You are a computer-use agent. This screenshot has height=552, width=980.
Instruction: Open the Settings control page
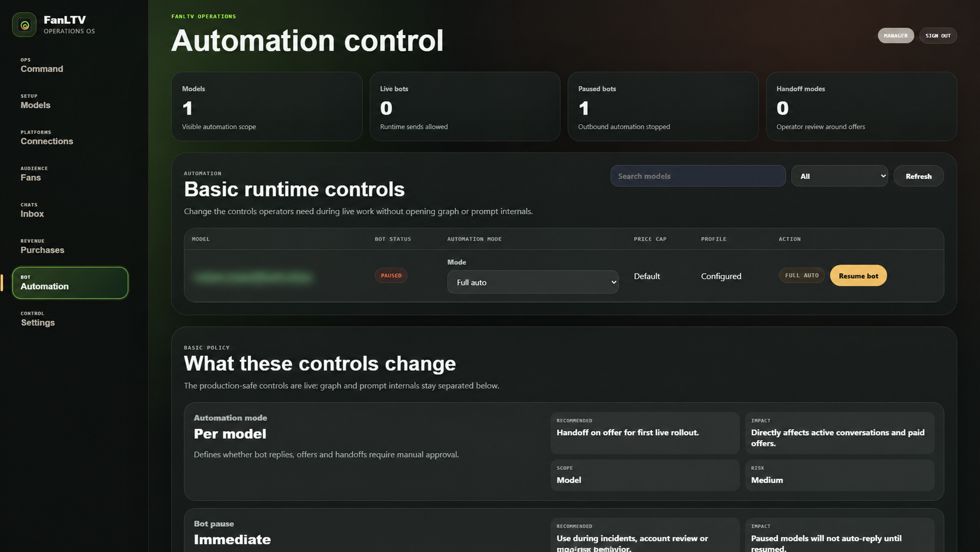70,319
